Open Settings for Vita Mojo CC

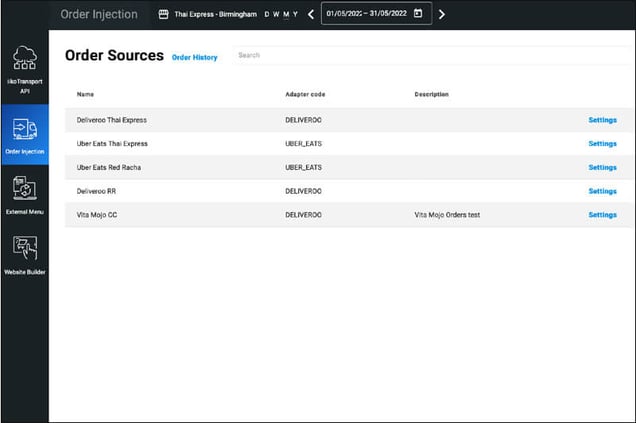click(602, 215)
